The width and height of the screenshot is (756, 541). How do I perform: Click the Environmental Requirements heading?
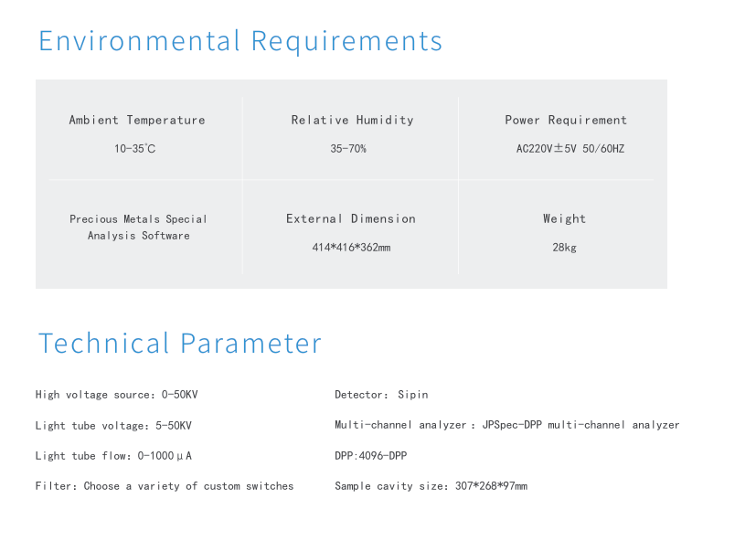coord(240,40)
